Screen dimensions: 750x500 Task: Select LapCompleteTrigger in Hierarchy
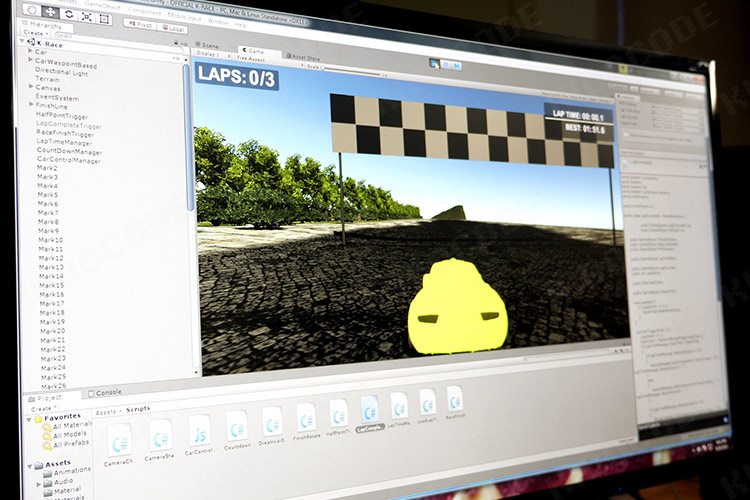(69, 125)
